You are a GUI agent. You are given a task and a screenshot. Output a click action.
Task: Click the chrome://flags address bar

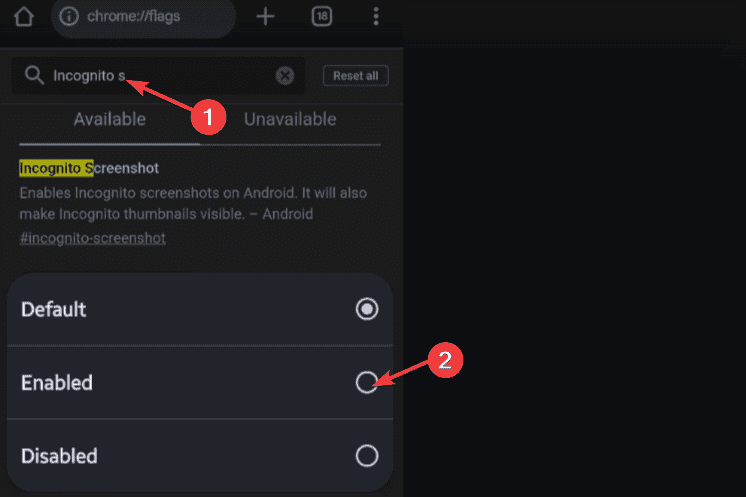coord(143,17)
